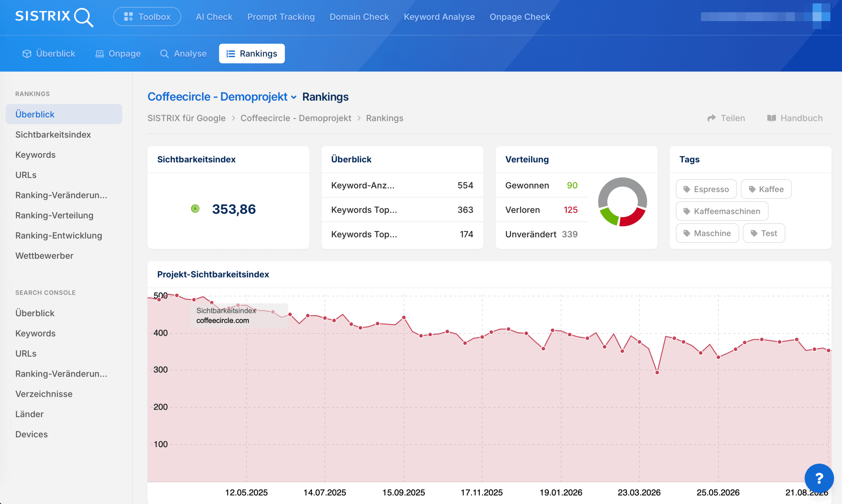Click SISTRIX für Google breadcrumb
Screen dimensions: 842x504
coord(186,118)
